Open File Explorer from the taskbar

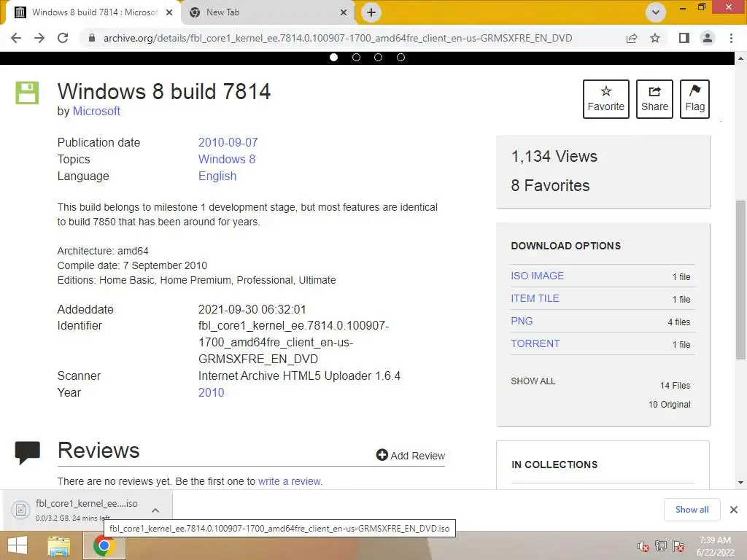click(x=59, y=546)
